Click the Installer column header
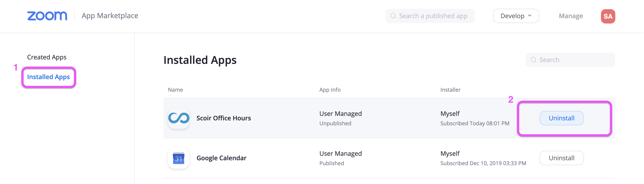644x184 pixels. tap(450, 90)
